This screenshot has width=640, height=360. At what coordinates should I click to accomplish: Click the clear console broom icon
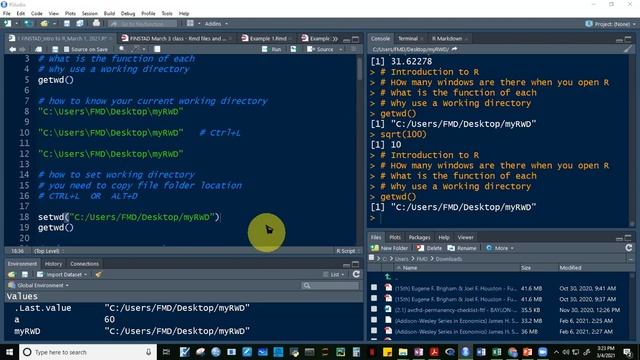(x=628, y=49)
